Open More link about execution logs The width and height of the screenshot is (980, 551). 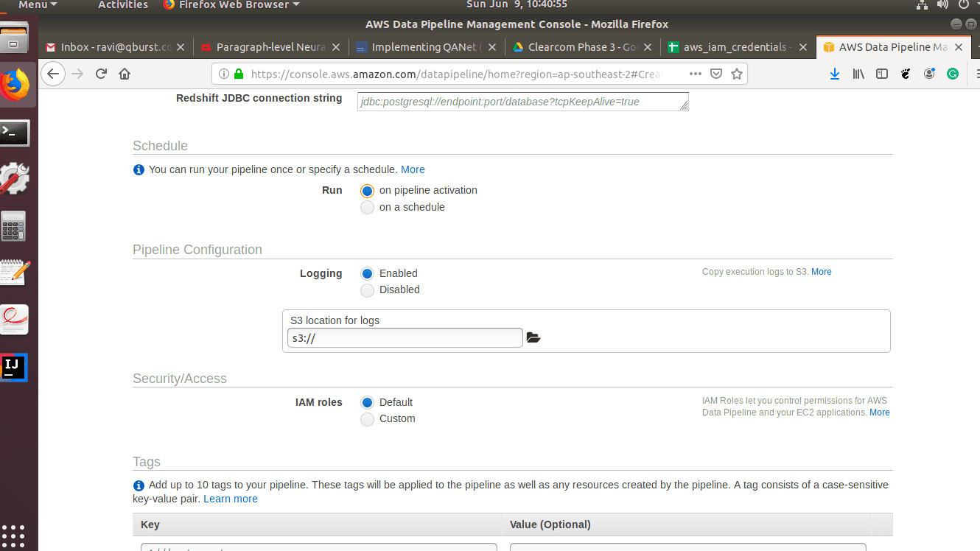[822, 272]
